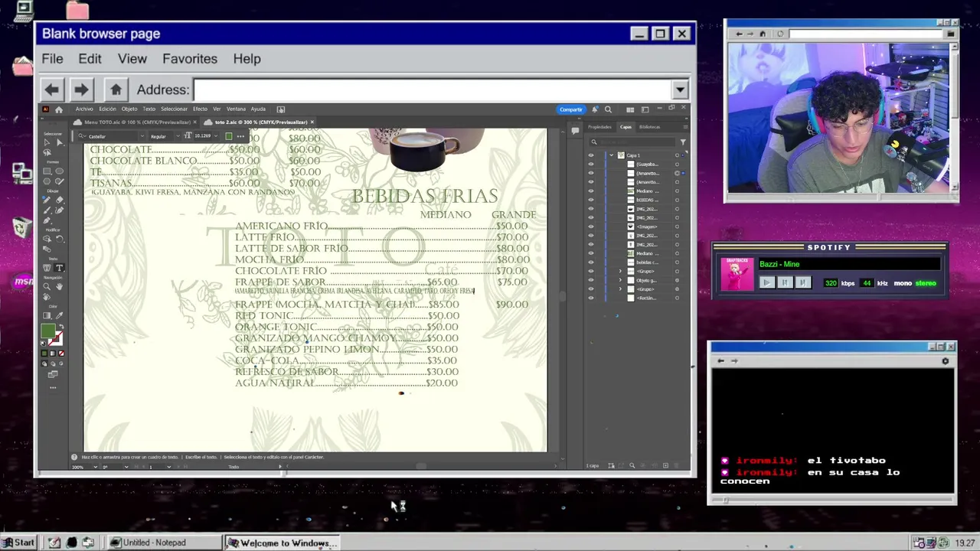The width and height of the screenshot is (980, 551).
Task: Select the Eyedropper tool
Action: (x=60, y=315)
